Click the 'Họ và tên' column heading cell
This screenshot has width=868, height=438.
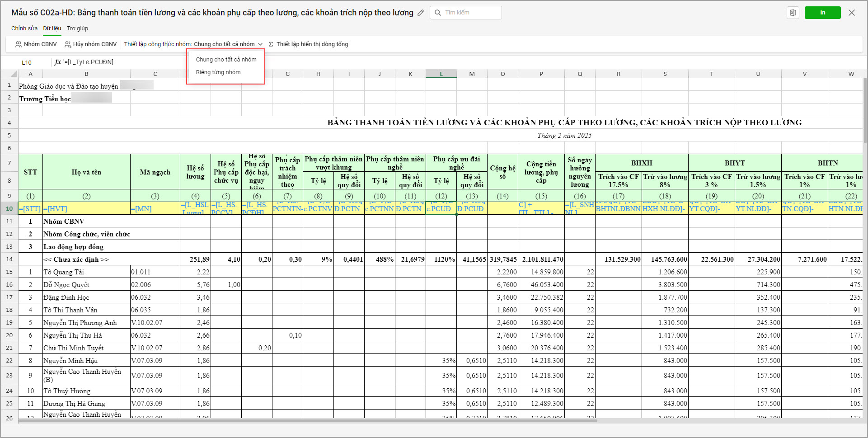click(86, 172)
